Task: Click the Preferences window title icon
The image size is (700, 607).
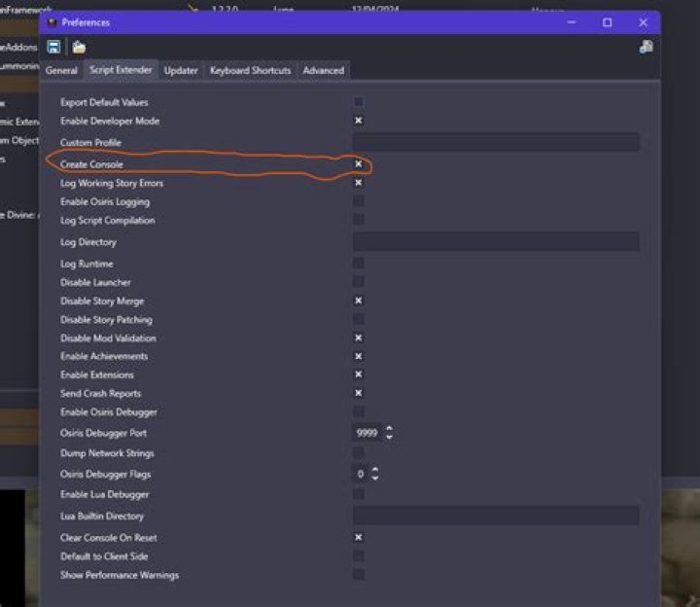Action: pos(52,22)
